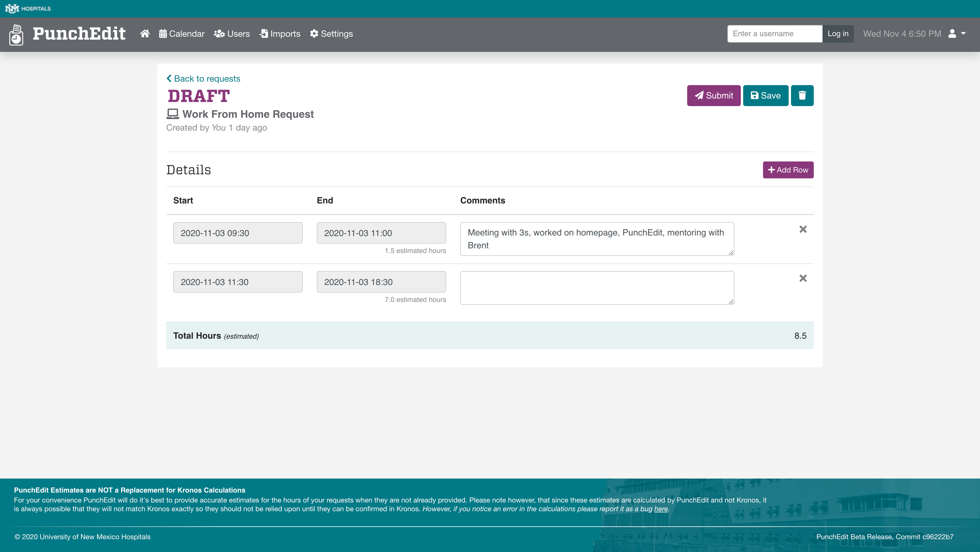
Task: Save the draft request
Action: pyautogui.click(x=765, y=95)
